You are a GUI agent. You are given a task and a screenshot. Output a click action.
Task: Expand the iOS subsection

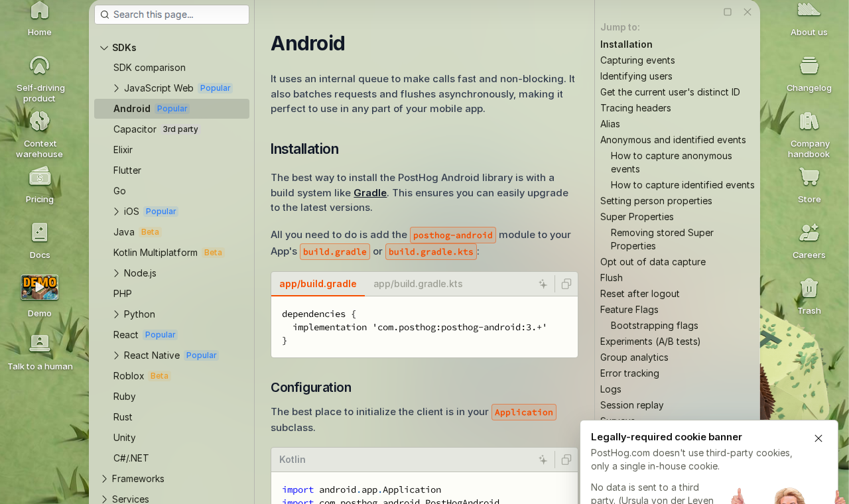coord(117,212)
